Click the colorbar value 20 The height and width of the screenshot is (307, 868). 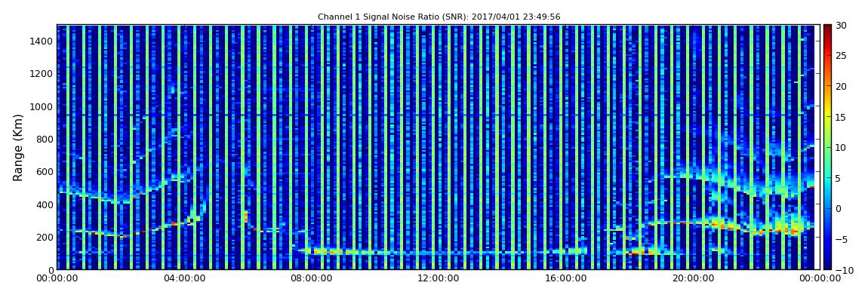842,86
